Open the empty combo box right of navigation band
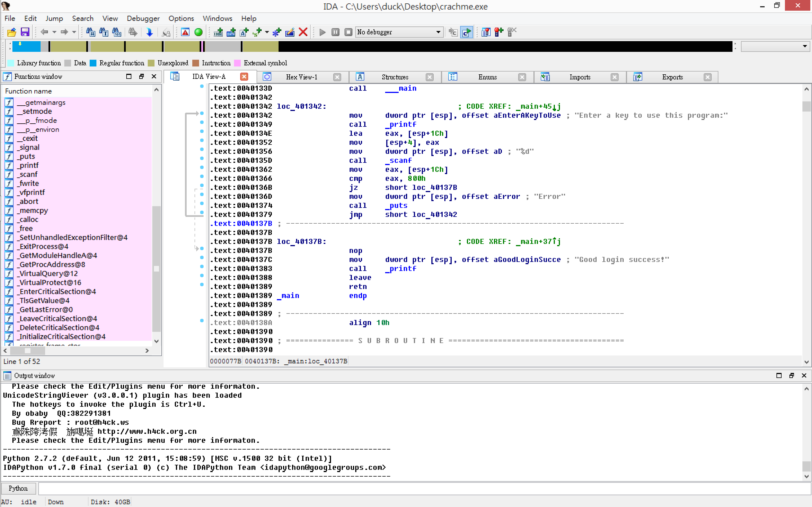 click(x=805, y=46)
